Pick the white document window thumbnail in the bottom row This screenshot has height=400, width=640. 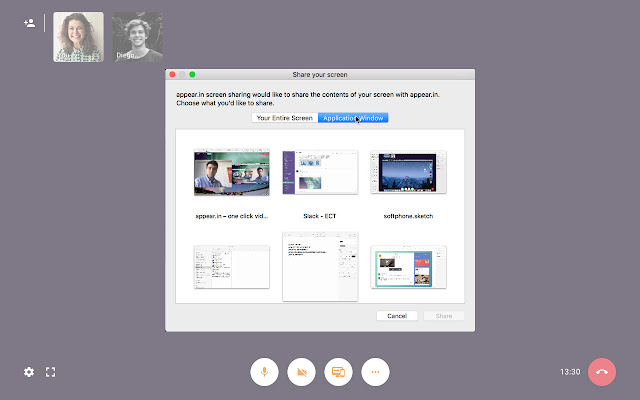click(x=320, y=267)
